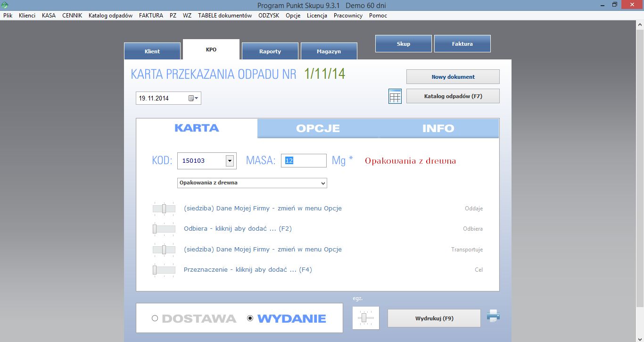Switch to the Klient tab

coord(152,51)
